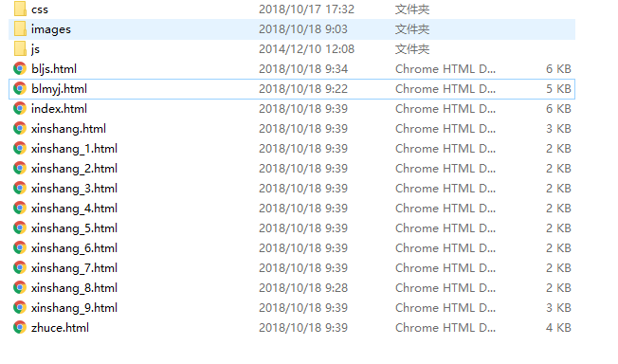The height and width of the screenshot is (364, 618).
Task: Select the css folder icon
Action: (20, 9)
